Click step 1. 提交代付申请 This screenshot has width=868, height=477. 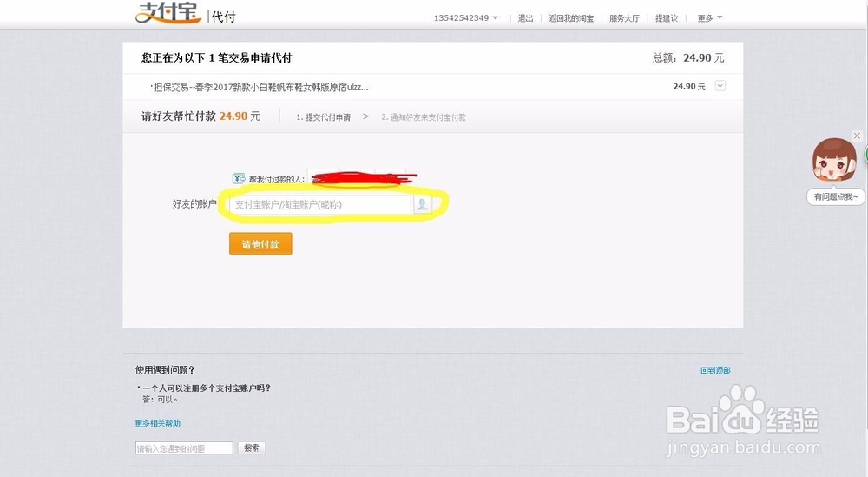(323, 117)
